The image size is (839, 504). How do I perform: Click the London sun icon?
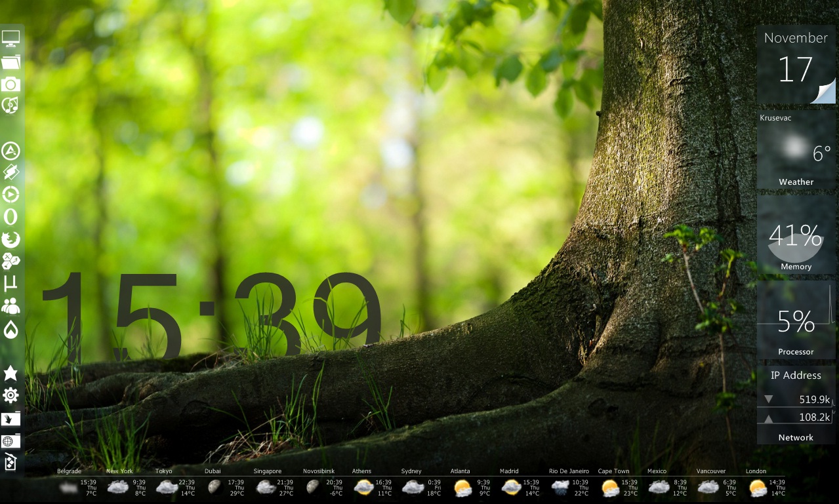pos(758,488)
